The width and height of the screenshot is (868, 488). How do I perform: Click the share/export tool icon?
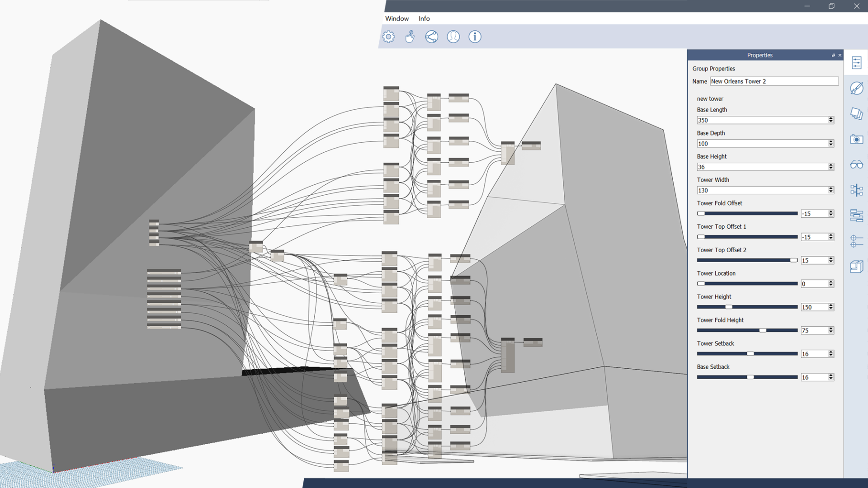tap(431, 36)
